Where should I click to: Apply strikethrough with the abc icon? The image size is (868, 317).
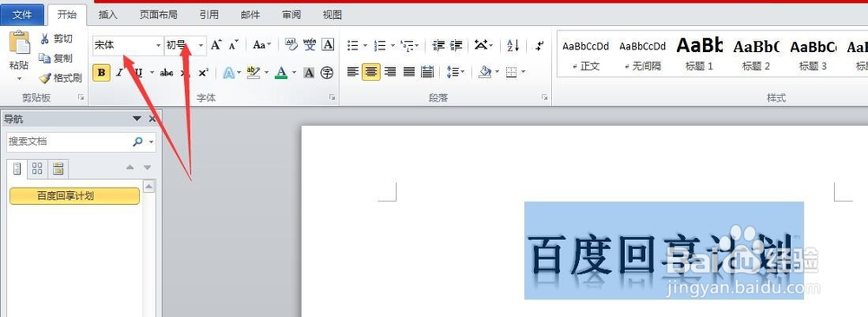click(166, 73)
